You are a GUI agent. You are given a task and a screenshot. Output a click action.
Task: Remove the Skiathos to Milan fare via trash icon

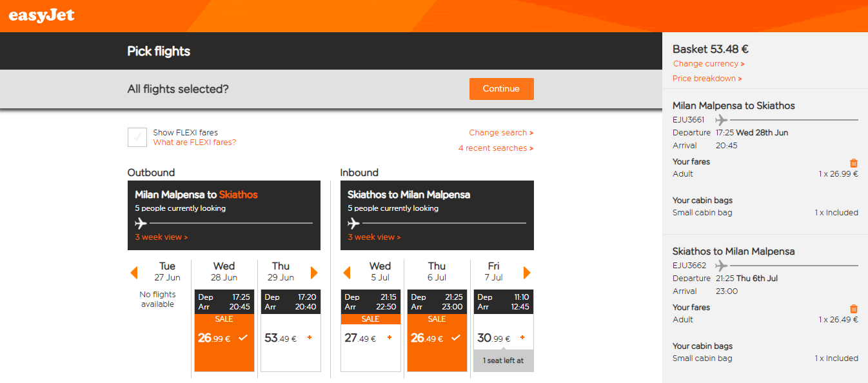point(854,309)
